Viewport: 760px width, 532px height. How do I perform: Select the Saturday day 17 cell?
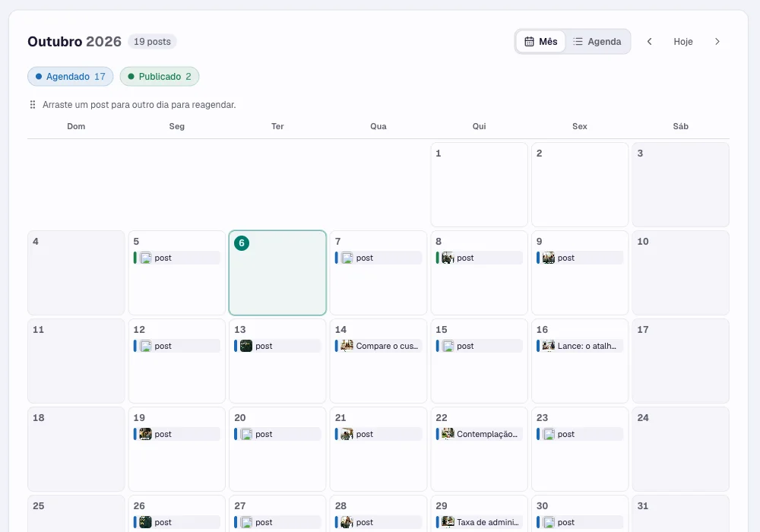[x=680, y=361]
